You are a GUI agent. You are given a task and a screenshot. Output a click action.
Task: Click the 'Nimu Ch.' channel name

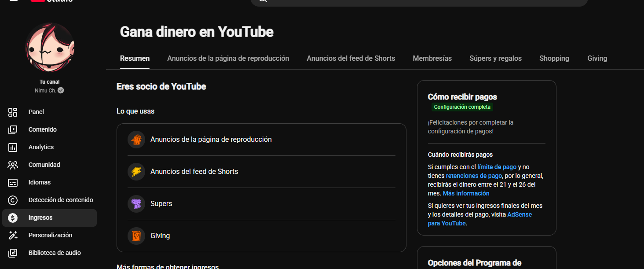pos(45,91)
